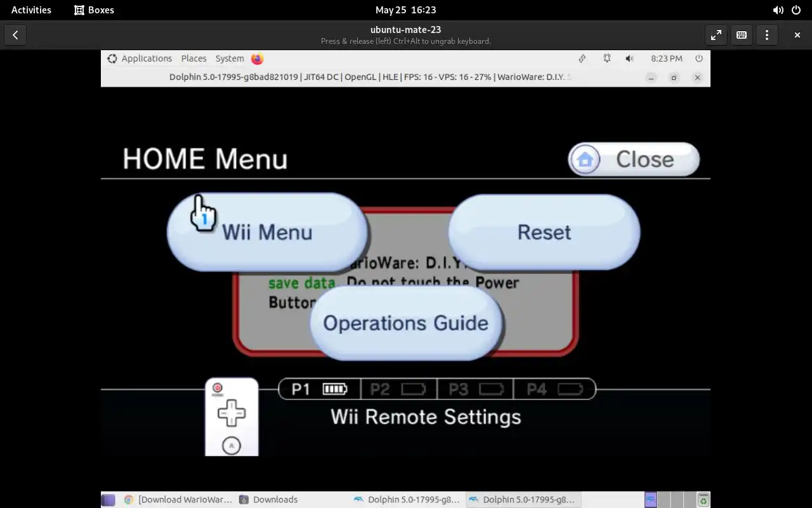
Task: Click the home icon on the Close button
Action: point(585,159)
